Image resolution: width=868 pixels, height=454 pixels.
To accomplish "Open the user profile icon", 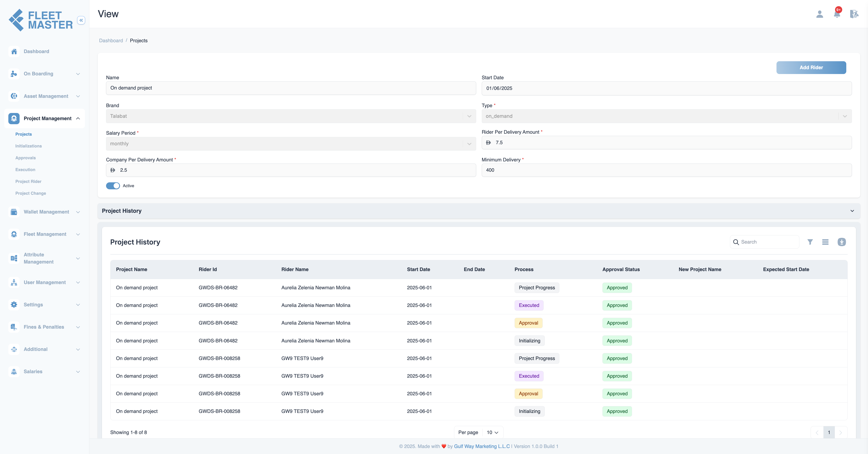I will (820, 14).
